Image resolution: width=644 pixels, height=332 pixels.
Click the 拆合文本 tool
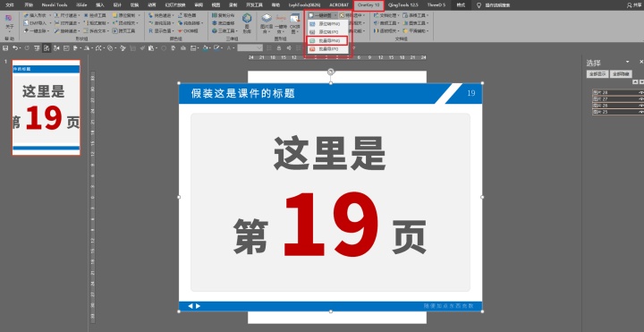96,30
